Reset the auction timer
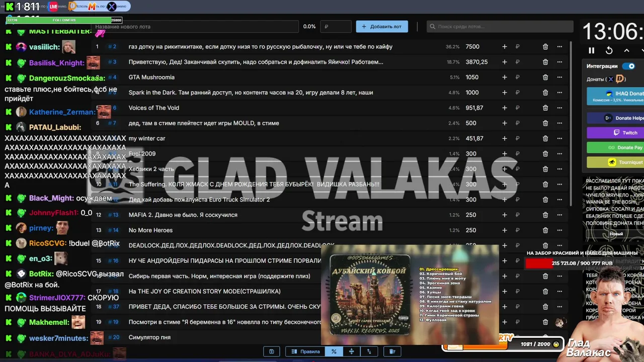The width and height of the screenshot is (644, 362). tap(609, 50)
